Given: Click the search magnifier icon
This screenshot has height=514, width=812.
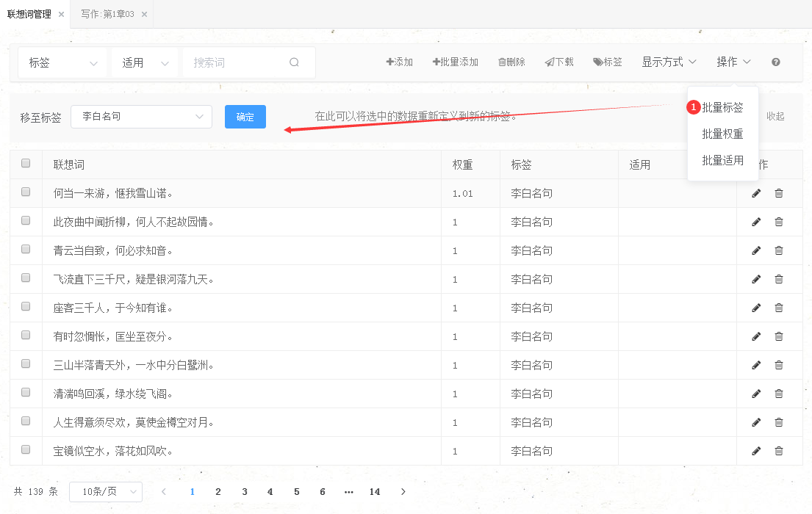Looking at the screenshot, I should (294, 62).
